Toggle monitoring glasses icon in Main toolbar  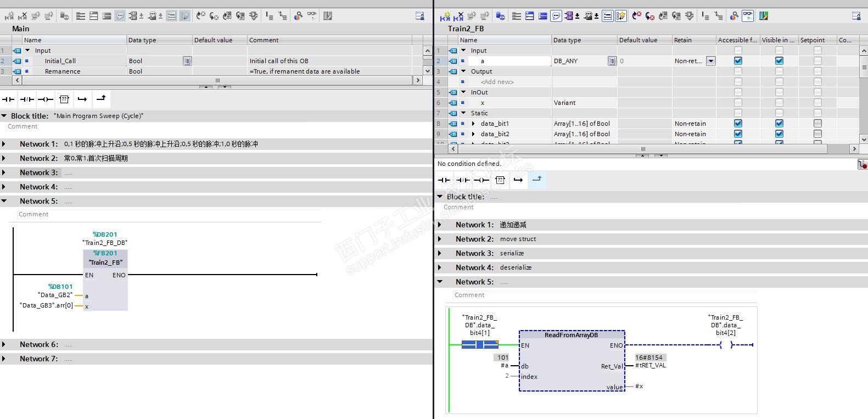[x=312, y=16]
